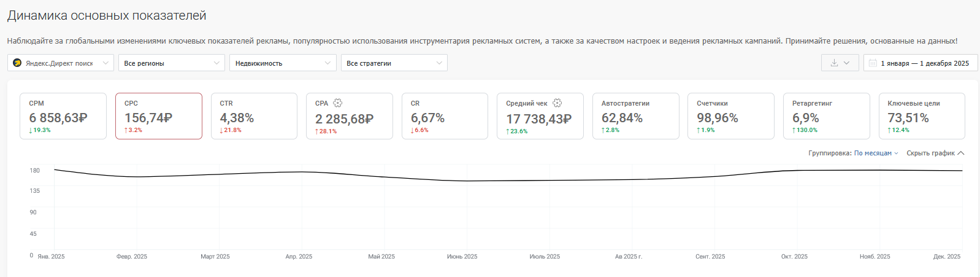
Task: Select the Ретаргетинг card
Action: pyautogui.click(x=827, y=116)
